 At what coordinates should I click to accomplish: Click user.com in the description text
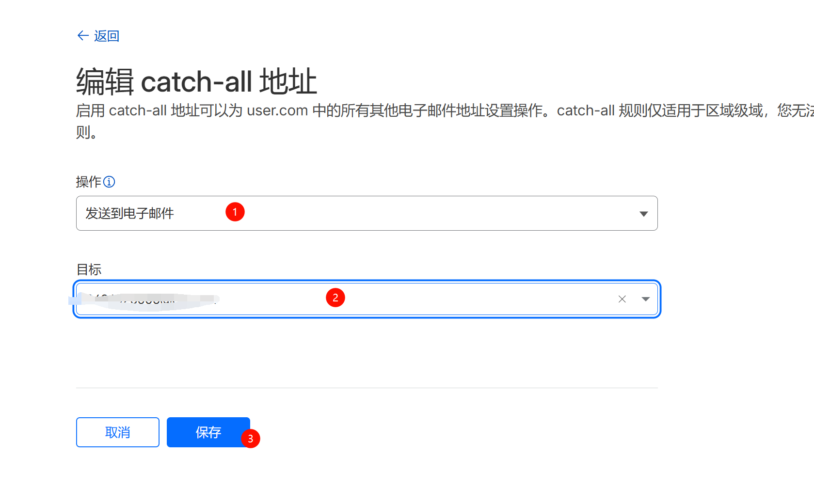[277, 110]
